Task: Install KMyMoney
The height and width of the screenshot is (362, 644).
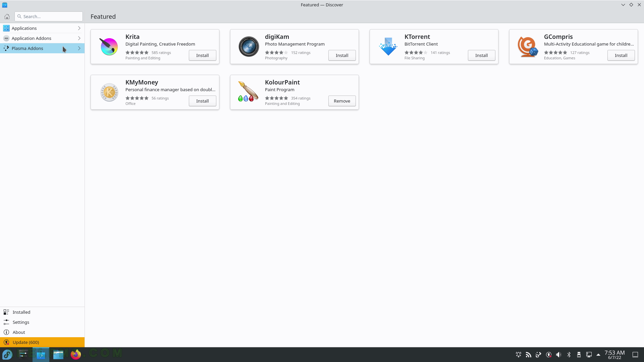Action: pyautogui.click(x=203, y=101)
